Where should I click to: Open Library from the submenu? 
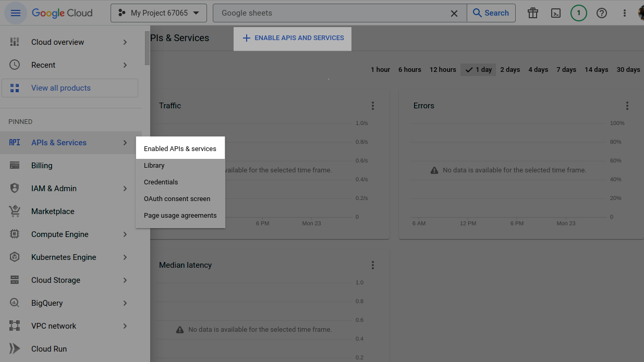pyautogui.click(x=180, y=166)
